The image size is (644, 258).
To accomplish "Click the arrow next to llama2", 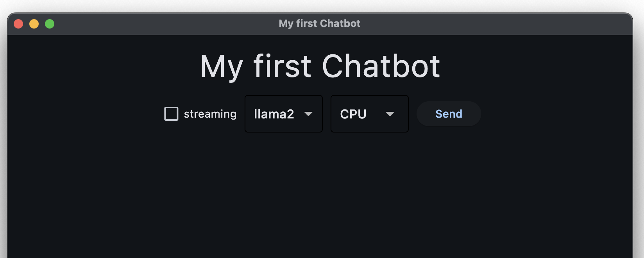I will 308,114.
